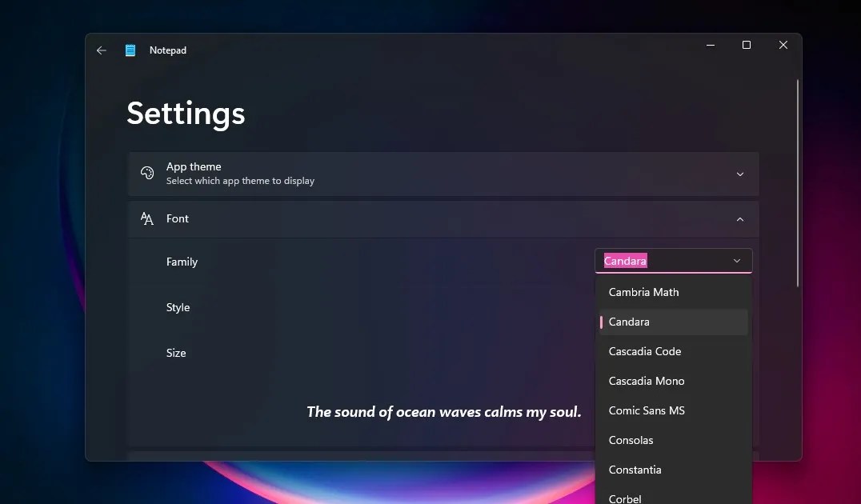861x504 pixels.
Task: Click the back arrow to exit Settings
Action: point(101,50)
